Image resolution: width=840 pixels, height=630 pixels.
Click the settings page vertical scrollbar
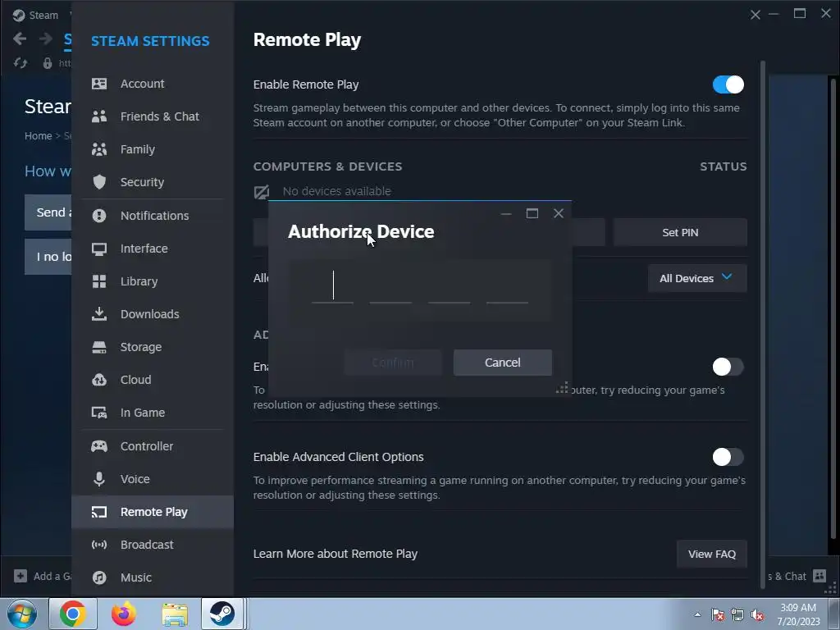click(763, 324)
